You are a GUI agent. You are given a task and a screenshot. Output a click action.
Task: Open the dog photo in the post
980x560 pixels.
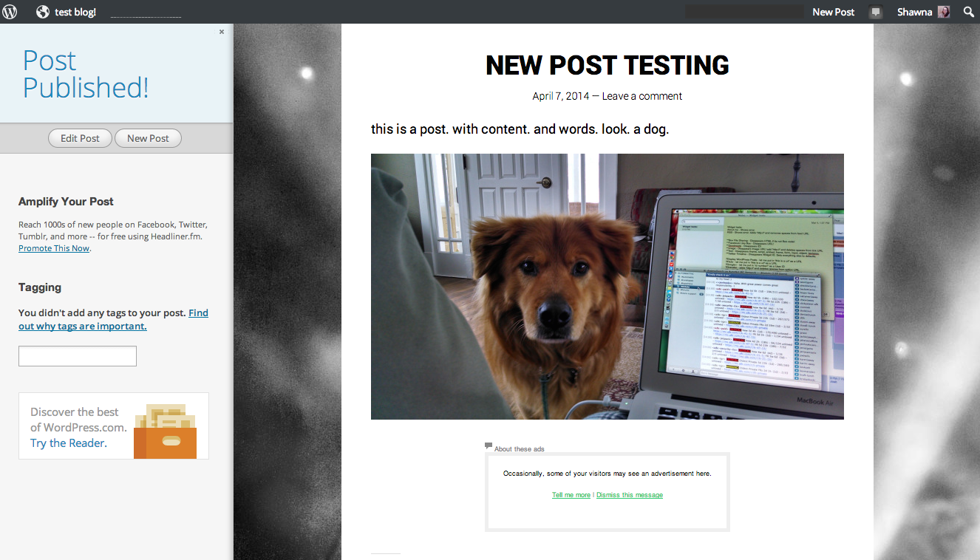(x=608, y=287)
